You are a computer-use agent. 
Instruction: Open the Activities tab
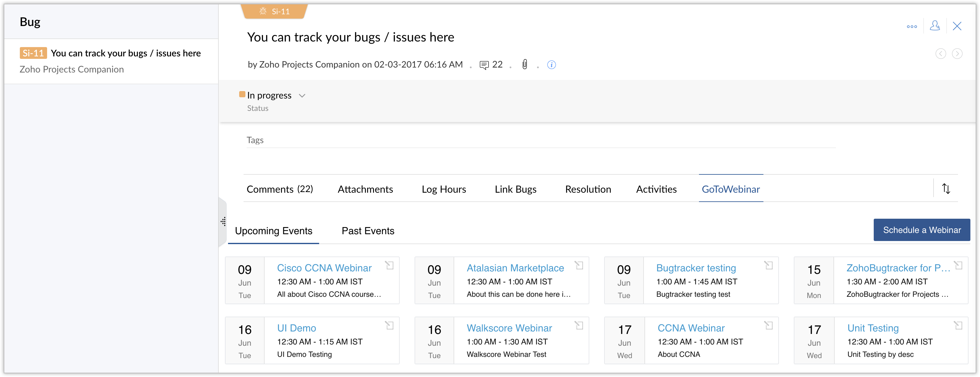coord(656,189)
